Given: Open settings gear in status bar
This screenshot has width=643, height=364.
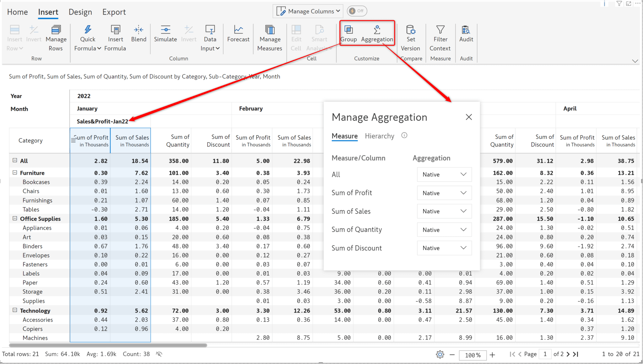Looking at the screenshot, I should pyautogui.click(x=440, y=354).
